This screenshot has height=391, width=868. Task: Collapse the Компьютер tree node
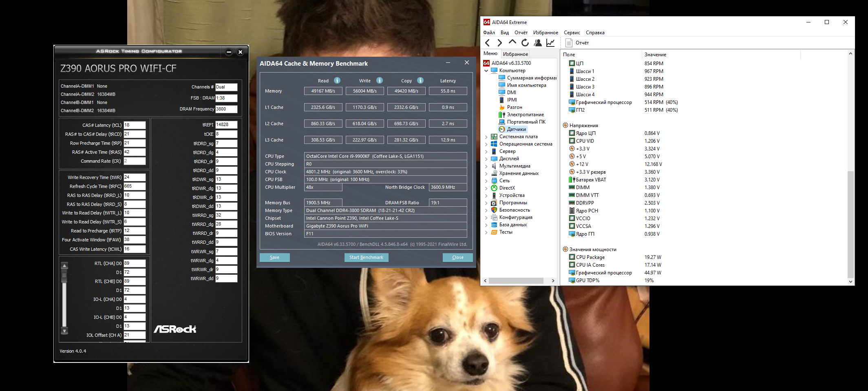click(486, 71)
